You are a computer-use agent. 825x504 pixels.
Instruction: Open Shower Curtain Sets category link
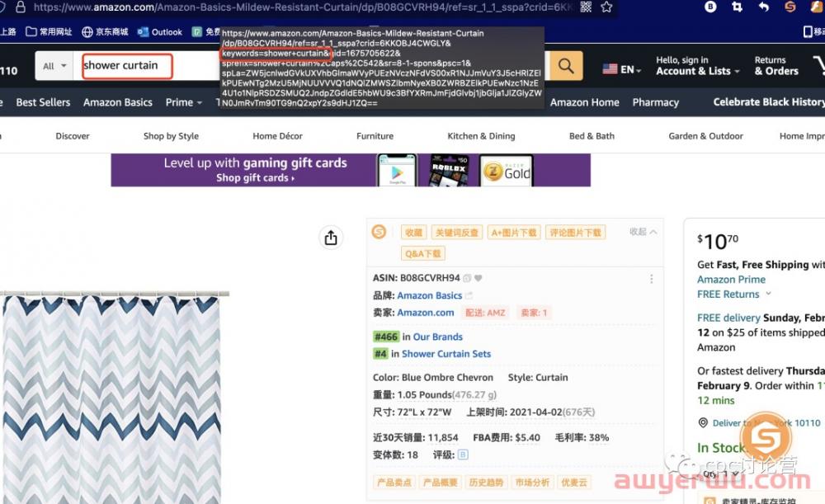[446, 354]
